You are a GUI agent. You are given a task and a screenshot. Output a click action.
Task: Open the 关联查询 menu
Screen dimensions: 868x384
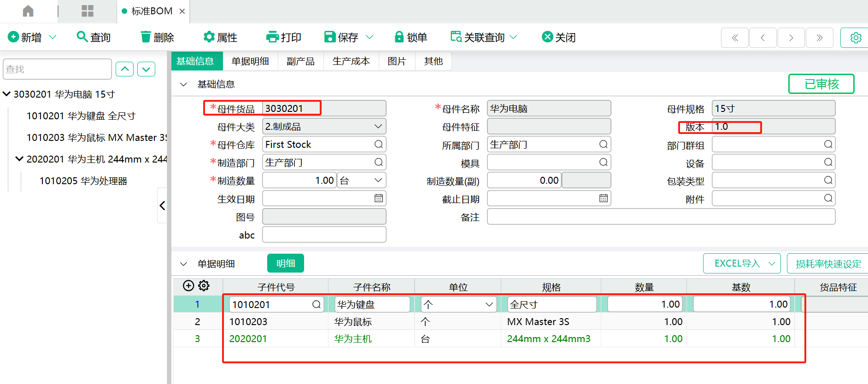[x=484, y=37]
